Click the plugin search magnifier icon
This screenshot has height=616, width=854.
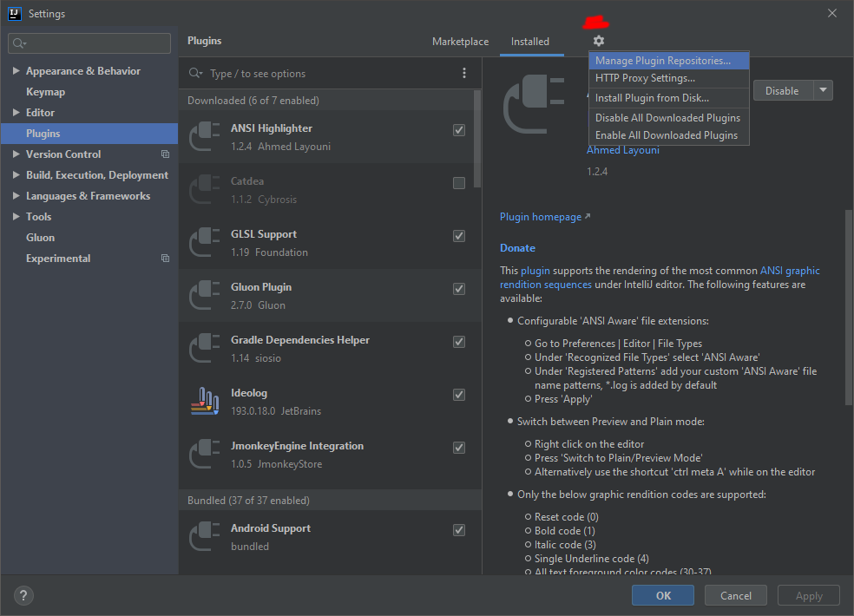(x=195, y=73)
